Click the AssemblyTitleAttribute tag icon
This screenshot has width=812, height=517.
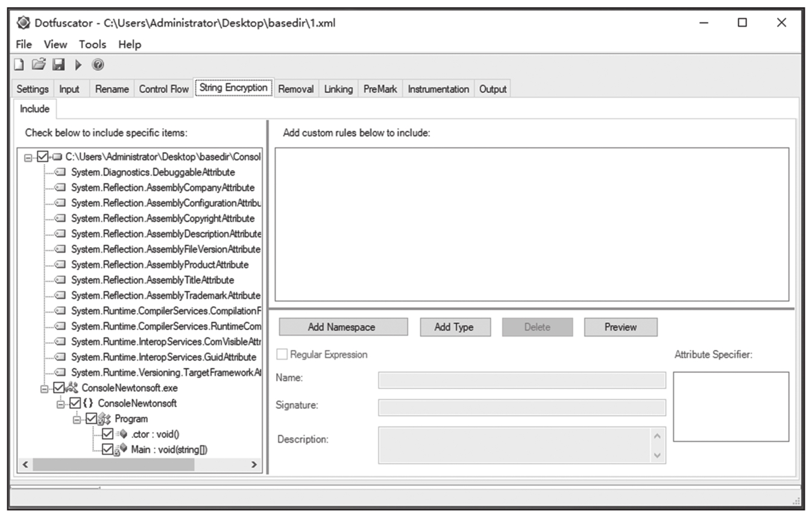(x=60, y=280)
